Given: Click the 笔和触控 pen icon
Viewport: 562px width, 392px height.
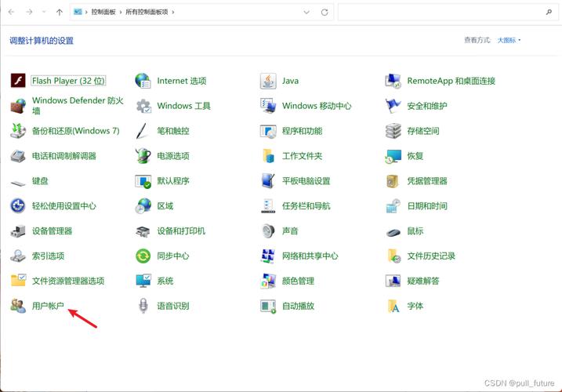Looking at the screenshot, I should tap(143, 131).
